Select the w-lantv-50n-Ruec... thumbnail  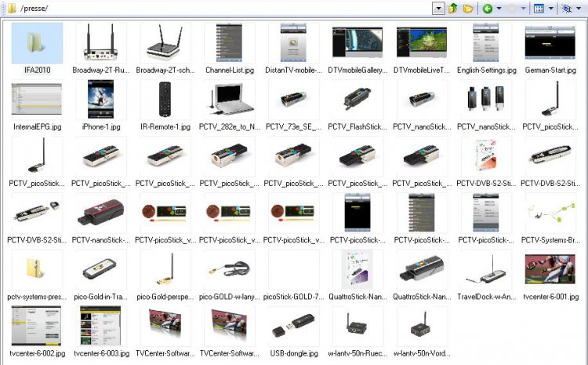click(358, 326)
